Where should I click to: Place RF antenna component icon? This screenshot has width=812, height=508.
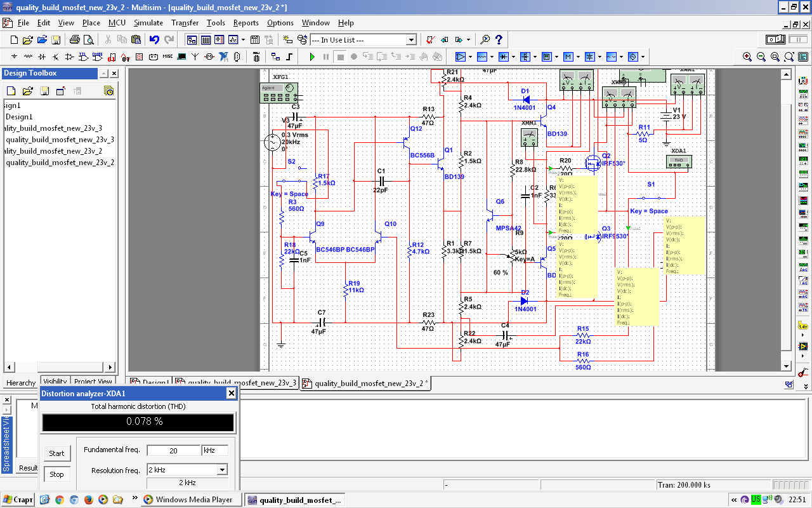[195, 57]
